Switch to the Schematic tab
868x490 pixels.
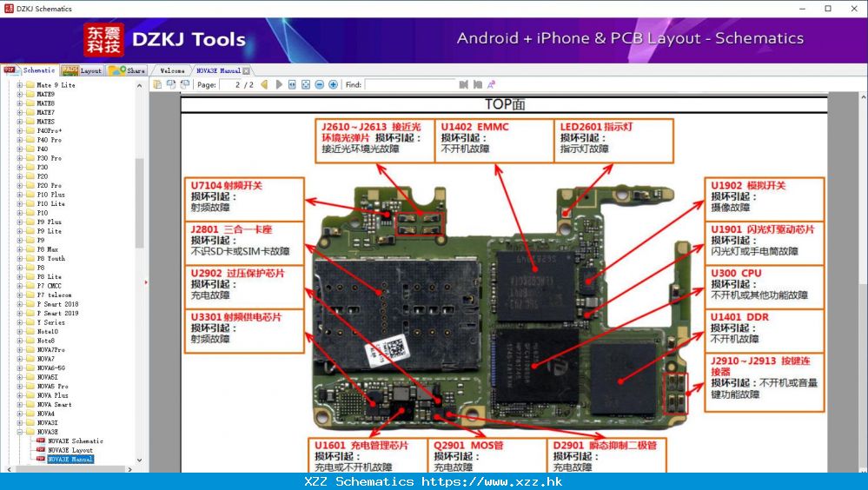[x=30, y=70]
